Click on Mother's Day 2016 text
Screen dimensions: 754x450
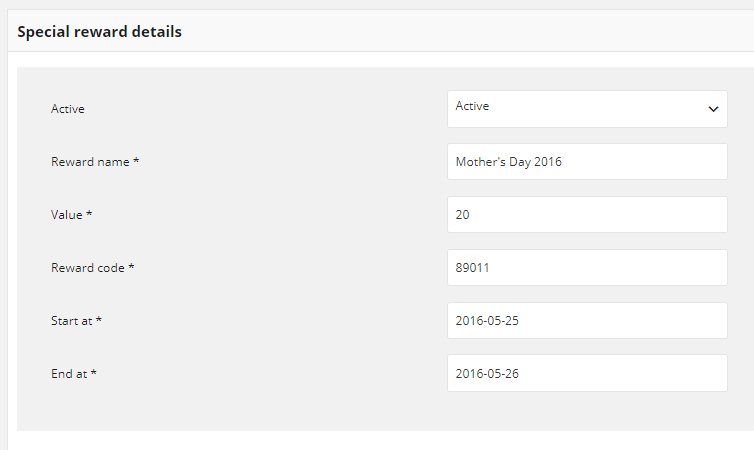(508, 162)
